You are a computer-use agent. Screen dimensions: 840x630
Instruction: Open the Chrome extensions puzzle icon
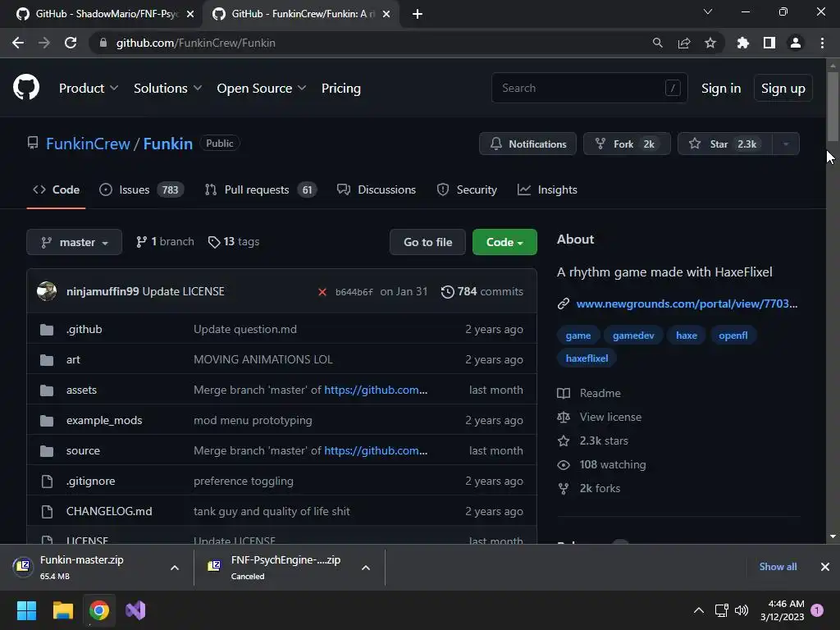point(742,43)
